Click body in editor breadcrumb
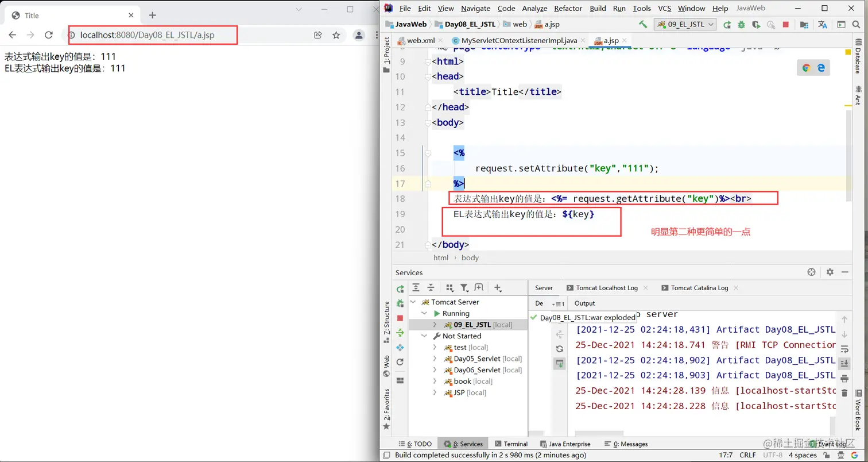This screenshot has height=462, width=868. coord(470,258)
